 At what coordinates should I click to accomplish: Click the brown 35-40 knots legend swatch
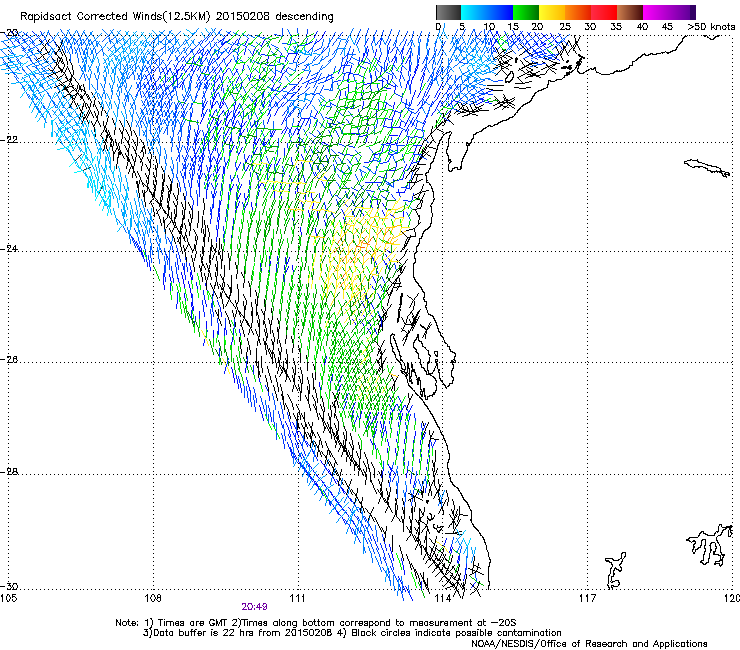tap(630, 12)
